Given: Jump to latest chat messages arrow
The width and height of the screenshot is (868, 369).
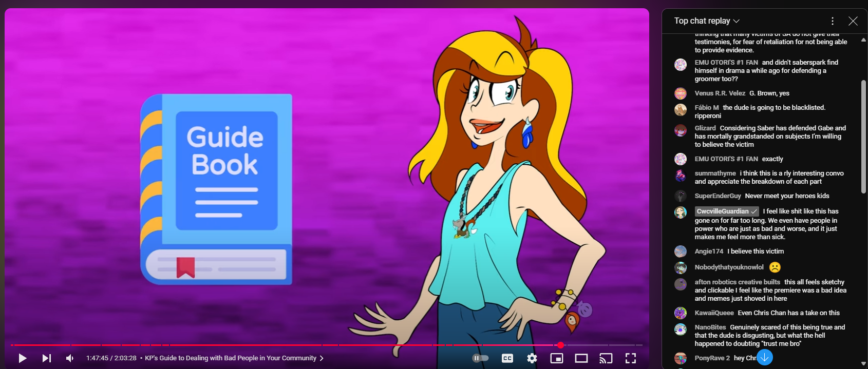Looking at the screenshot, I should tap(765, 357).
